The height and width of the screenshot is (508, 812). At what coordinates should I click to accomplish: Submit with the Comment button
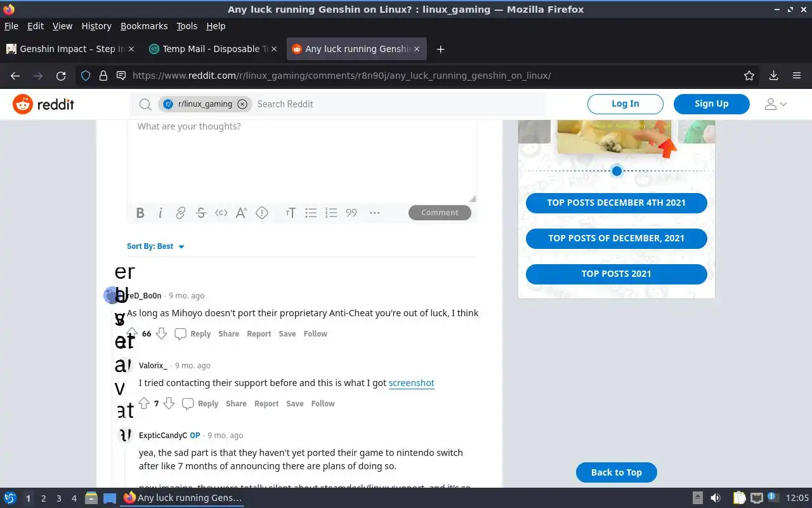click(x=440, y=213)
